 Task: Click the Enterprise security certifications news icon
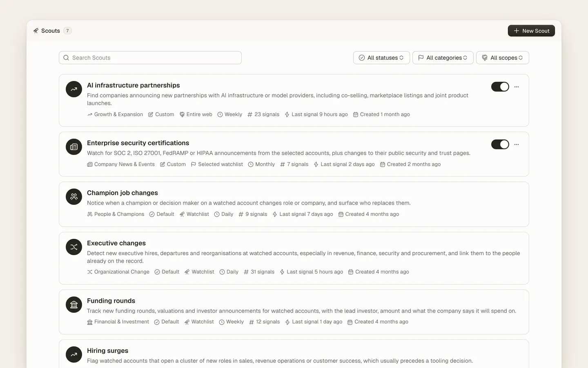coord(74,147)
